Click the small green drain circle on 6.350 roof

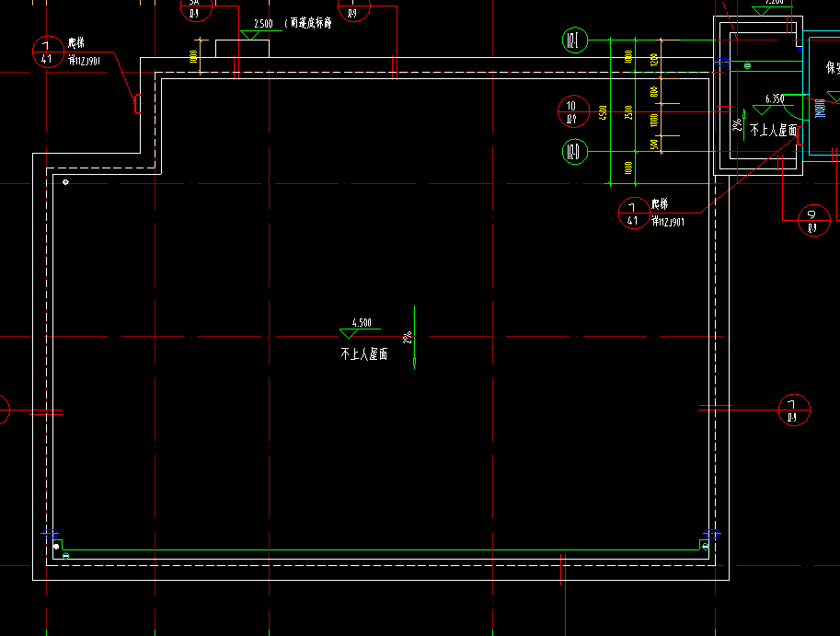(x=747, y=66)
